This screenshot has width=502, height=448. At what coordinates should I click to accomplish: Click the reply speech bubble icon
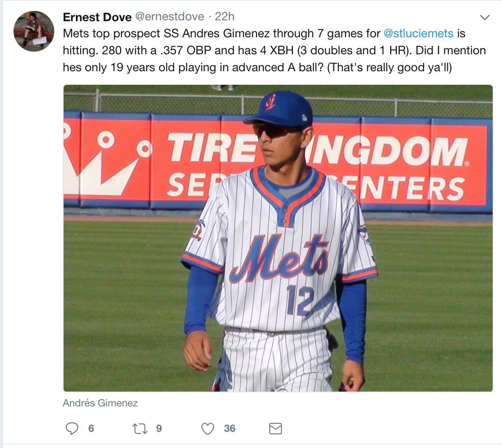click(72, 428)
